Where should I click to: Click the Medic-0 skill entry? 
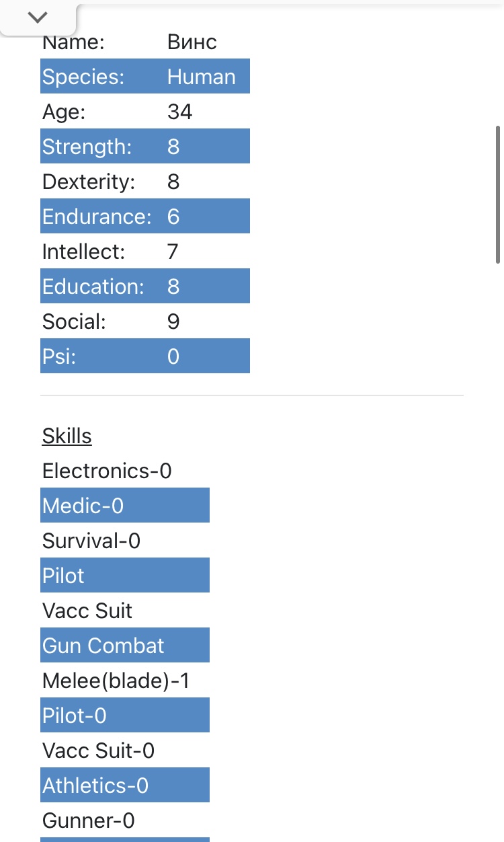pos(124,506)
